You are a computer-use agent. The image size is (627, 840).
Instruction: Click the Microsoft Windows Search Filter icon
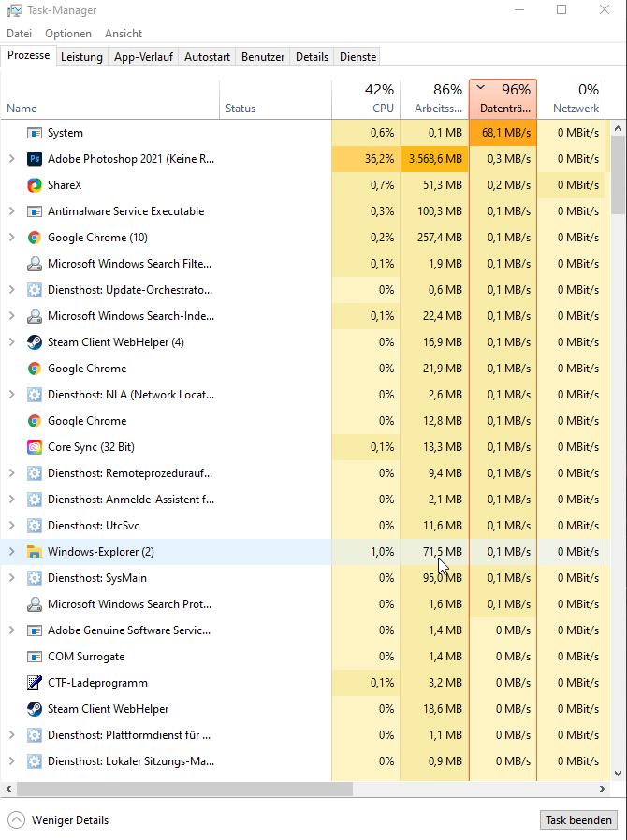35,264
